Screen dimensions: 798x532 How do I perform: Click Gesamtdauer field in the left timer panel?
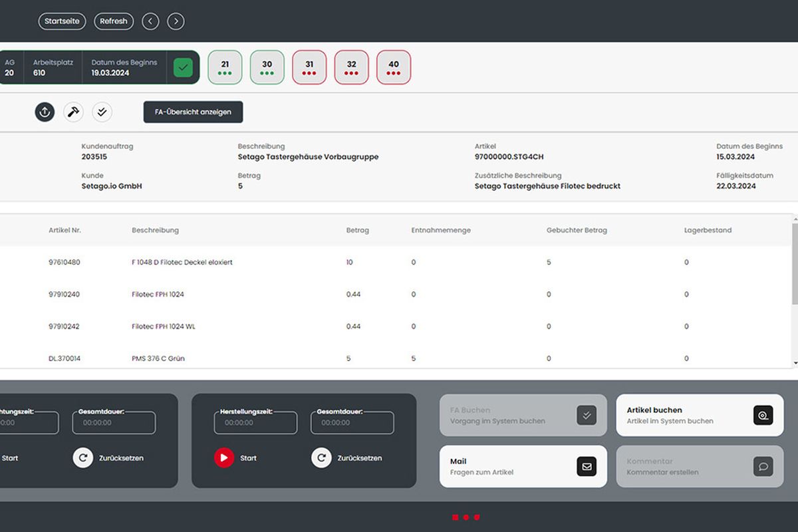point(114,422)
